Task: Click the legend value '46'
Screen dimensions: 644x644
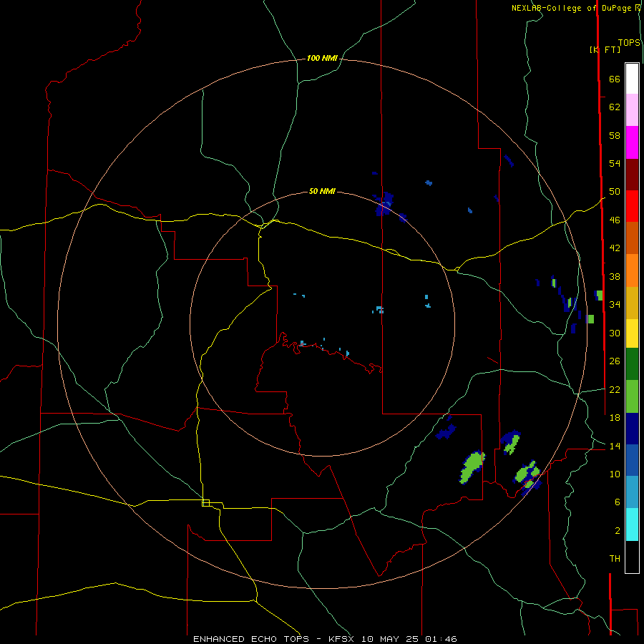Action: click(x=615, y=220)
